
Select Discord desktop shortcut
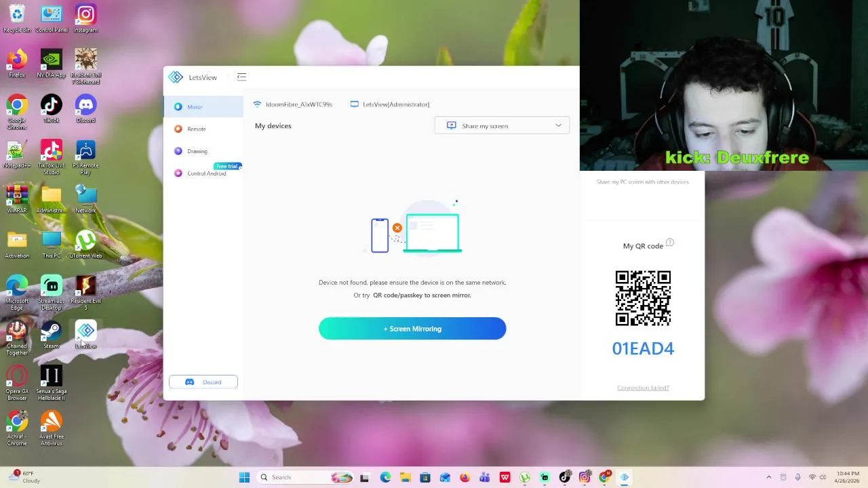tap(85, 109)
